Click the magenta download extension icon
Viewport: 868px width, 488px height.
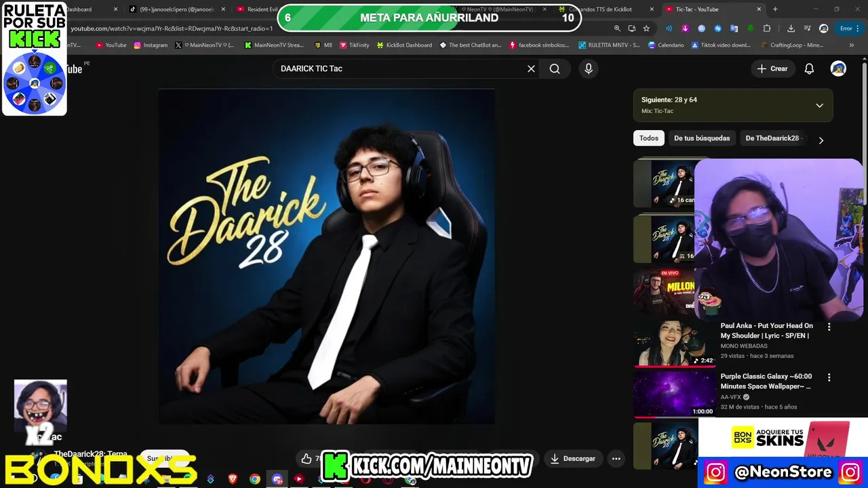coord(685,28)
